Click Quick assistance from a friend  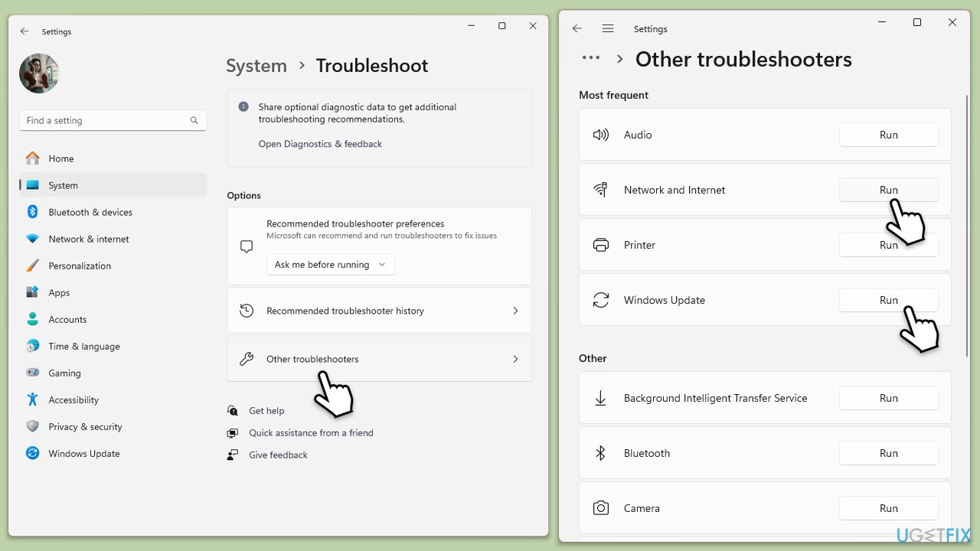311,432
